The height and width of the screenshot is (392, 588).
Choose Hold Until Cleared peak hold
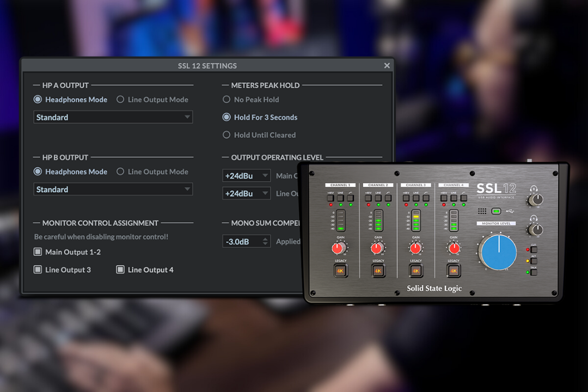click(x=226, y=135)
